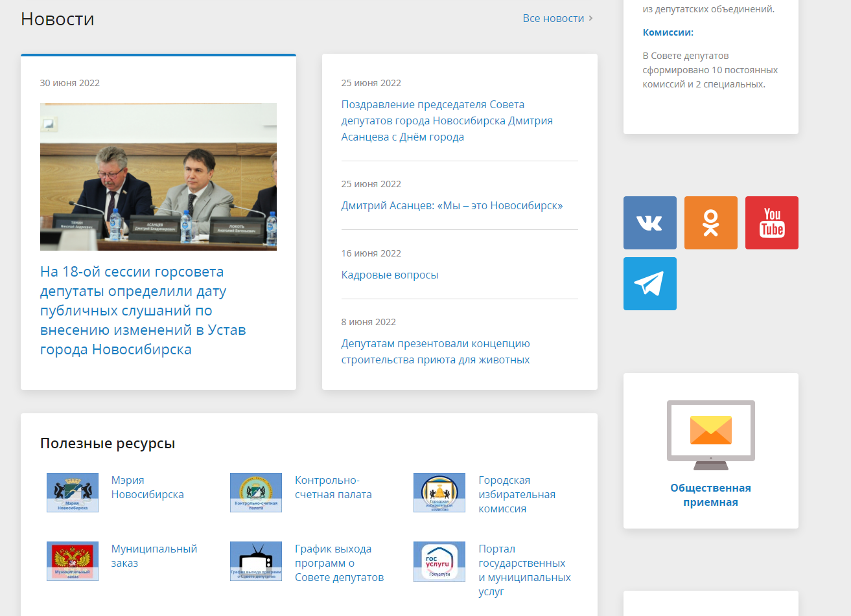This screenshot has width=851, height=616.
Task: Read the 18-ой сессии горсовета headline
Action: point(143,310)
